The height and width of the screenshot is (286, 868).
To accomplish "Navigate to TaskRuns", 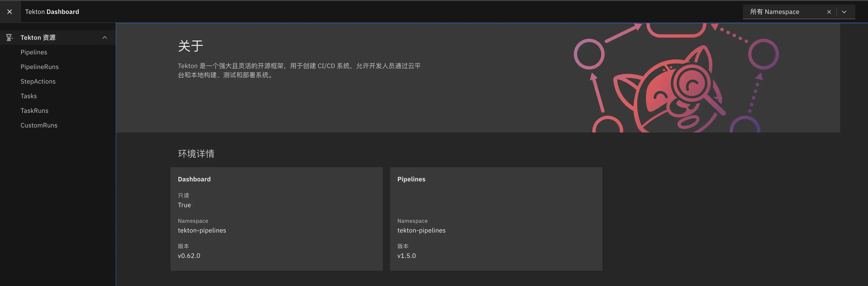I will pyautogui.click(x=34, y=111).
